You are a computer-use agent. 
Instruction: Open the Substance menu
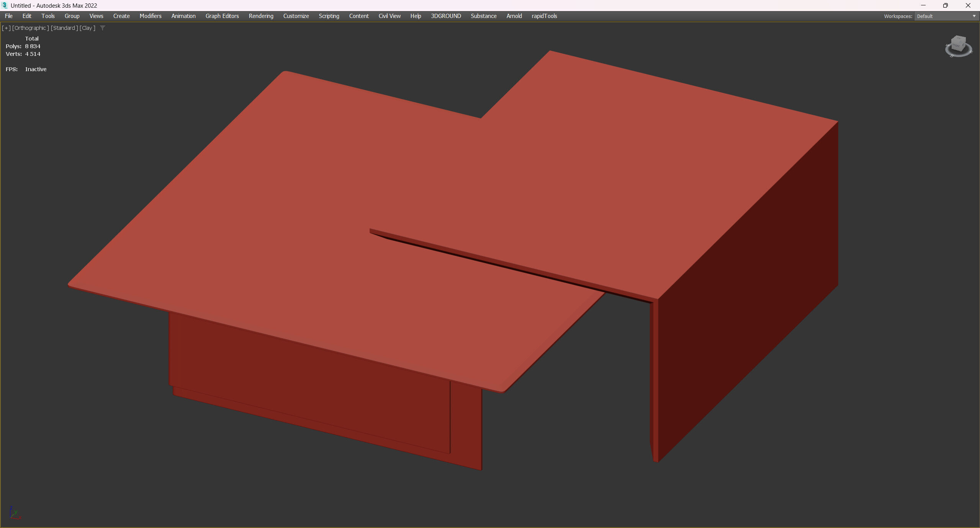pos(484,16)
